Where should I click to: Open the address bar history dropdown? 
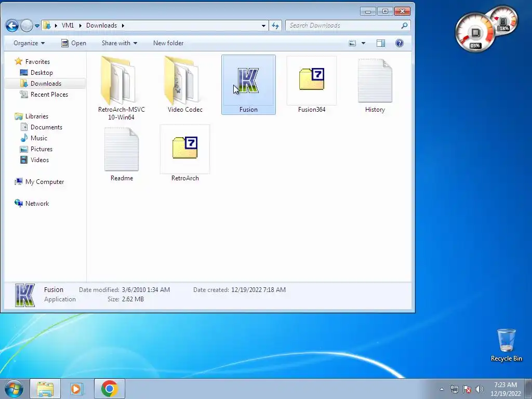[263, 26]
